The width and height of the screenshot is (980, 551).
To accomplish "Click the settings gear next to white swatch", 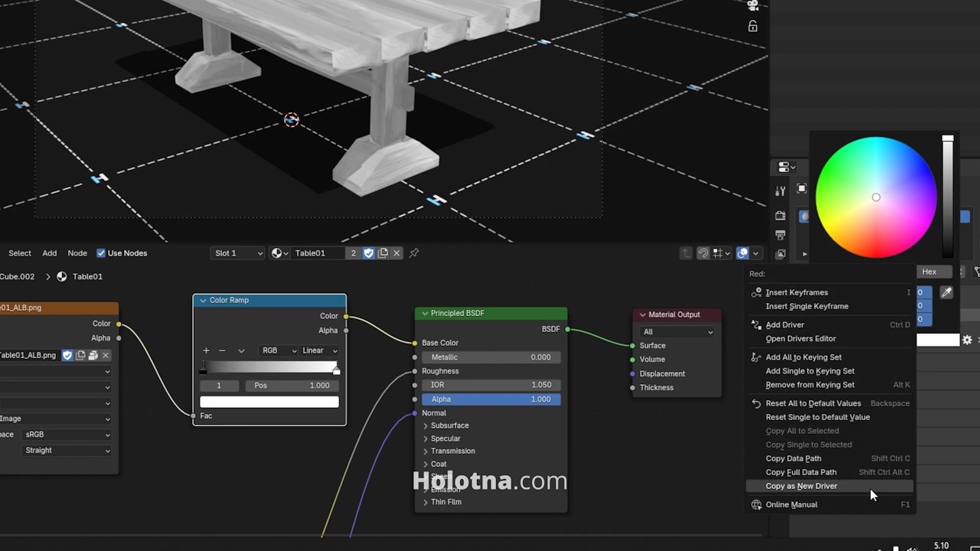I will pyautogui.click(x=967, y=340).
